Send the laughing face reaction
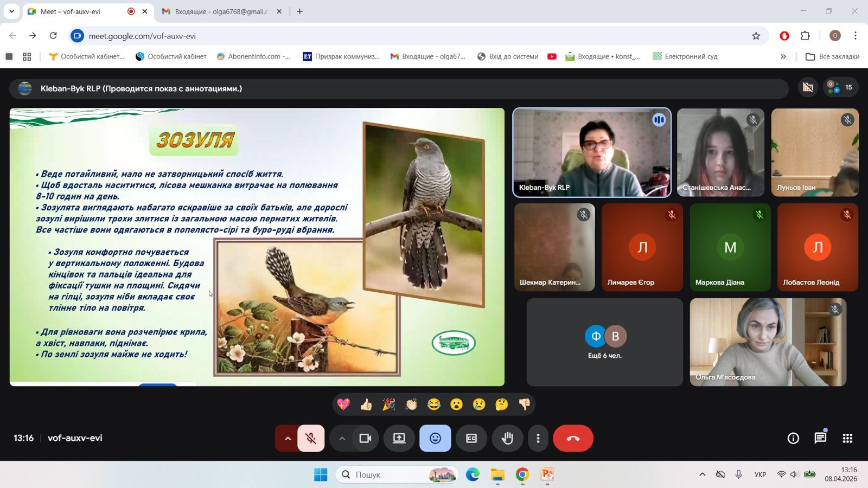This screenshot has height=488, width=868. (433, 404)
